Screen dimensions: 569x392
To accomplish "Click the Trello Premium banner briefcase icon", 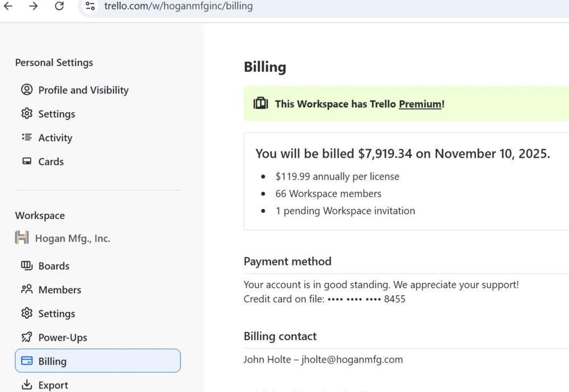I will point(260,104).
